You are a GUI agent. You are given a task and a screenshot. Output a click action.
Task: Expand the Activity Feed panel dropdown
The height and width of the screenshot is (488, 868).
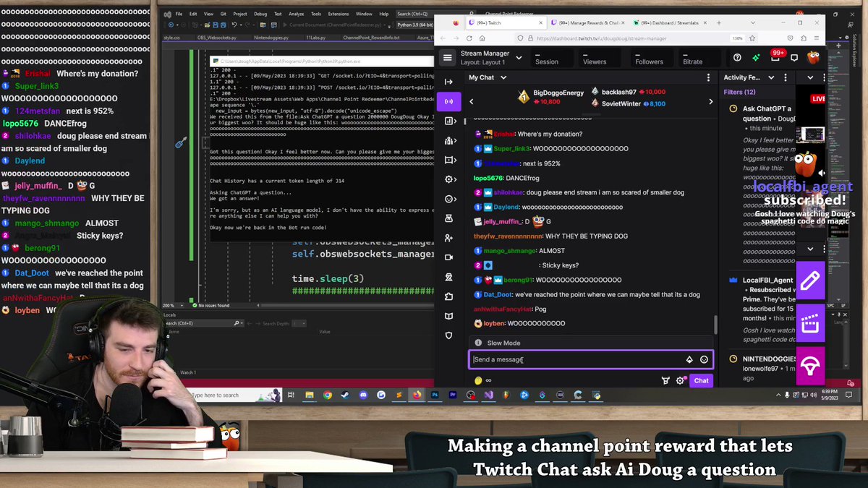tap(771, 77)
